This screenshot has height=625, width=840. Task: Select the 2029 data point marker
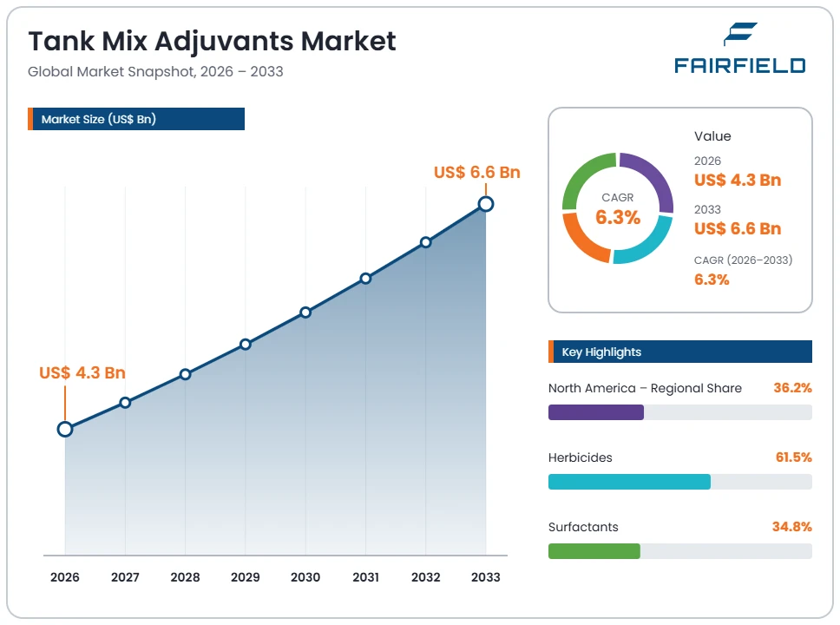(246, 344)
